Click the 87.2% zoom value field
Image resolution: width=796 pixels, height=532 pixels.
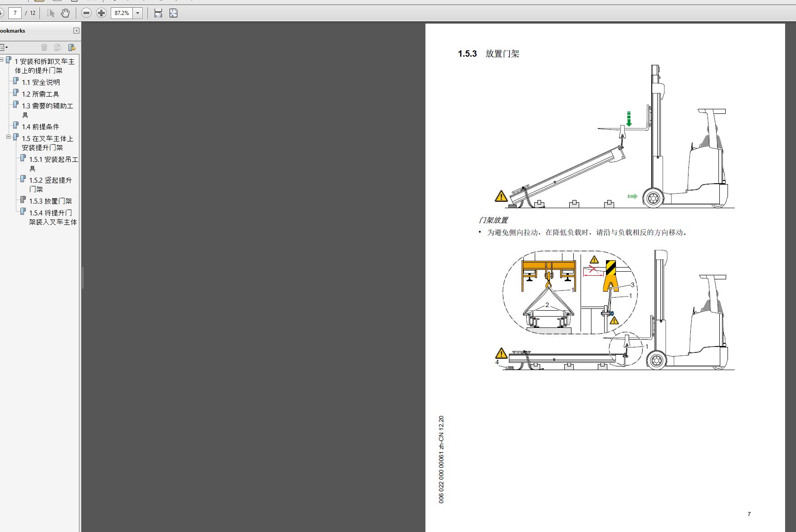click(122, 13)
